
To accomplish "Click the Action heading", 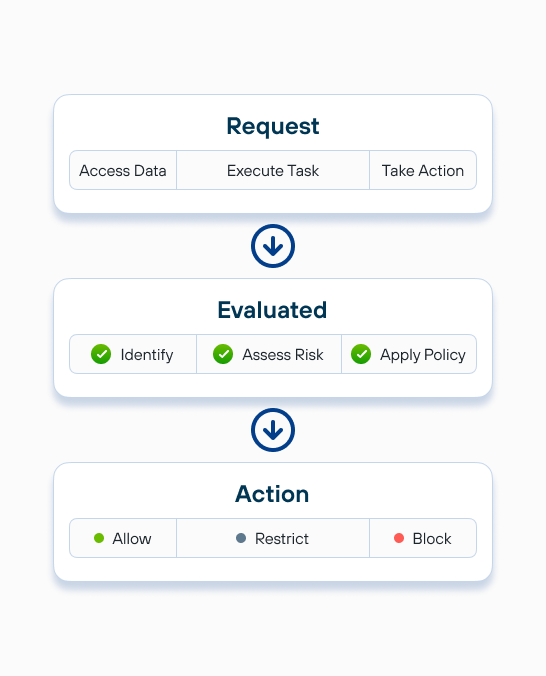I will [272, 494].
